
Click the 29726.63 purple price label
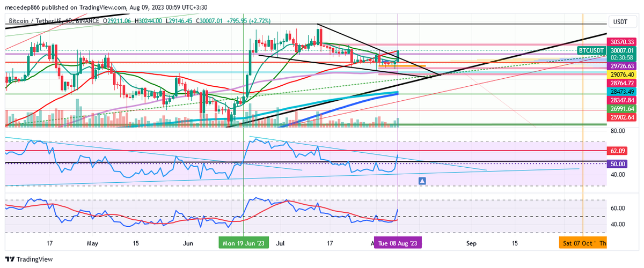[623, 65]
